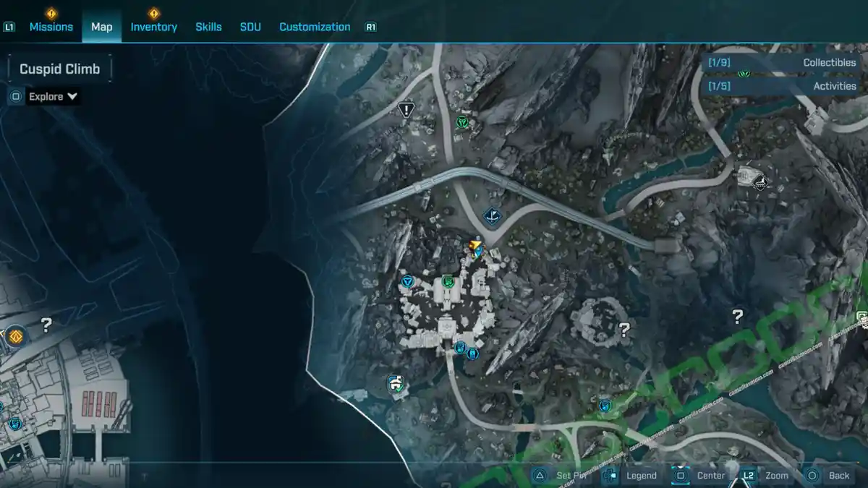Click the green marker north of the rail line
Image resolution: width=868 pixels, height=488 pixels.
point(462,122)
